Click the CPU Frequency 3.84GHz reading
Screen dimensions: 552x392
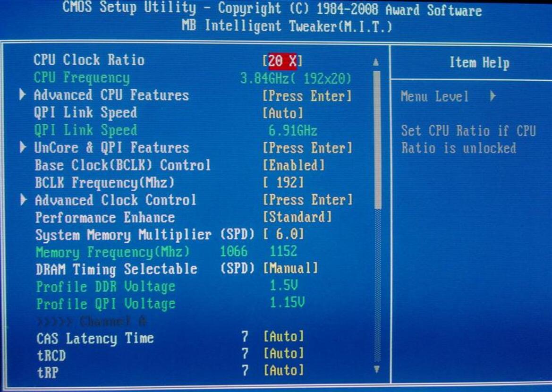click(x=296, y=78)
